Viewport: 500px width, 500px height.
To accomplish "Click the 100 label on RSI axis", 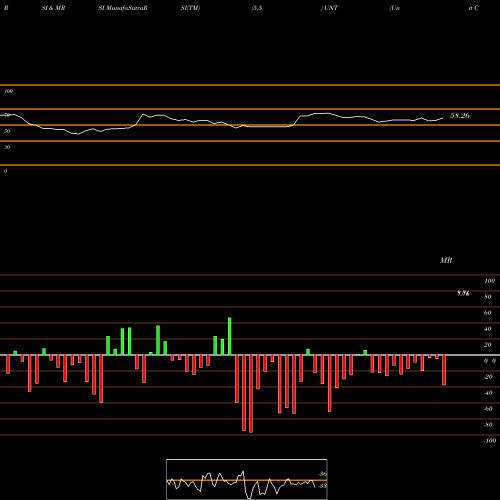I will pos(9,91).
